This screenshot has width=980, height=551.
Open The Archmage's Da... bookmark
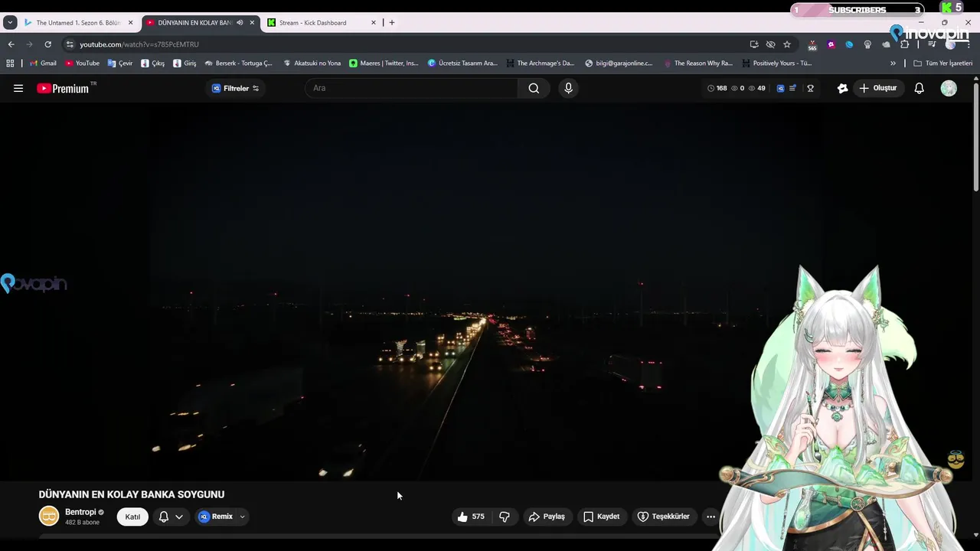tap(540, 64)
